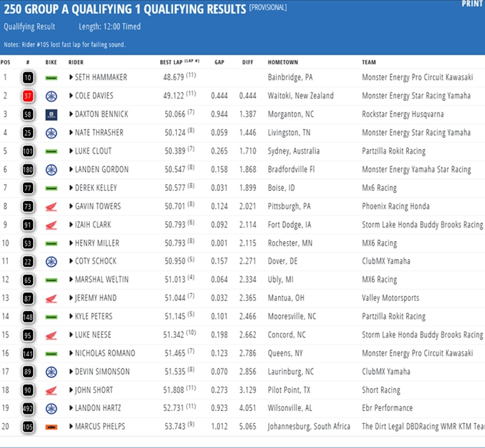
Task: Click Seth Hammaker's number 10 badge
Action: pos(28,78)
